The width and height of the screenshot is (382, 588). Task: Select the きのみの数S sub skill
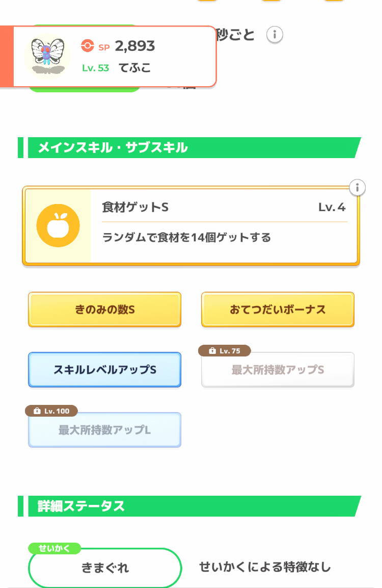(104, 310)
